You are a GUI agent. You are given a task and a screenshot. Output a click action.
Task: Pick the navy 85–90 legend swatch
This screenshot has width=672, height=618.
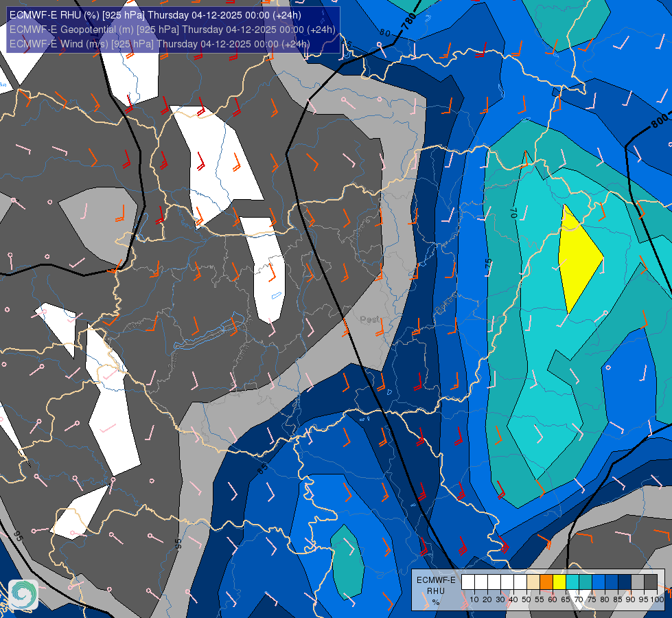pos(625,582)
